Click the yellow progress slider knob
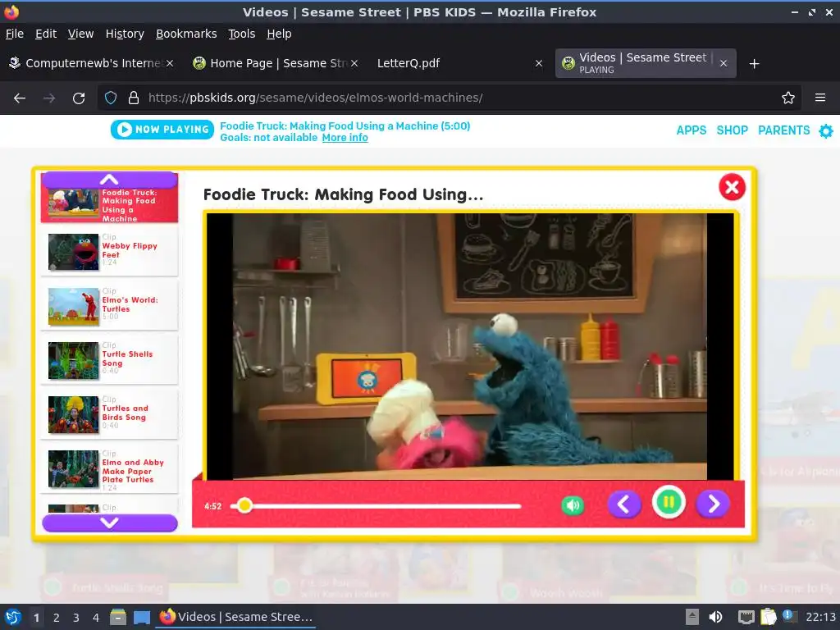The height and width of the screenshot is (630, 840). click(x=244, y=505)
